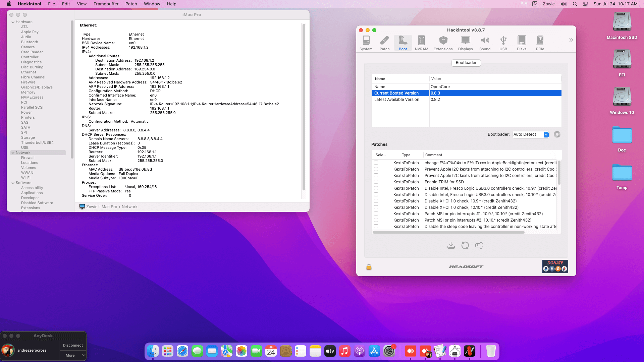Screen dimensions: 644x362
Task: Open Safari from the Dock
Action: pyautogui.click(x=182, y=351)
